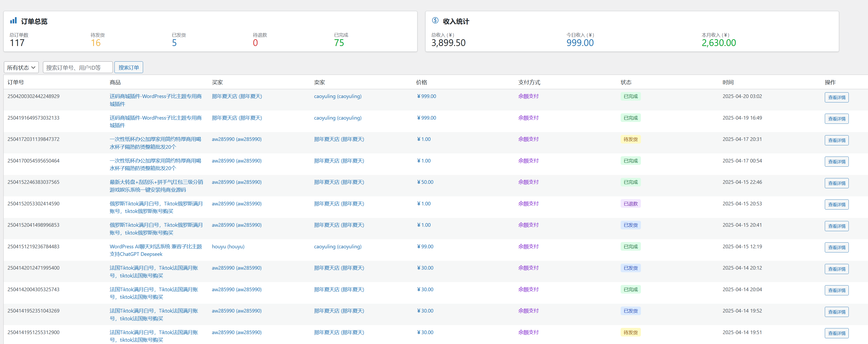Open buyer houyu (houyu) link

click(228, 247)
